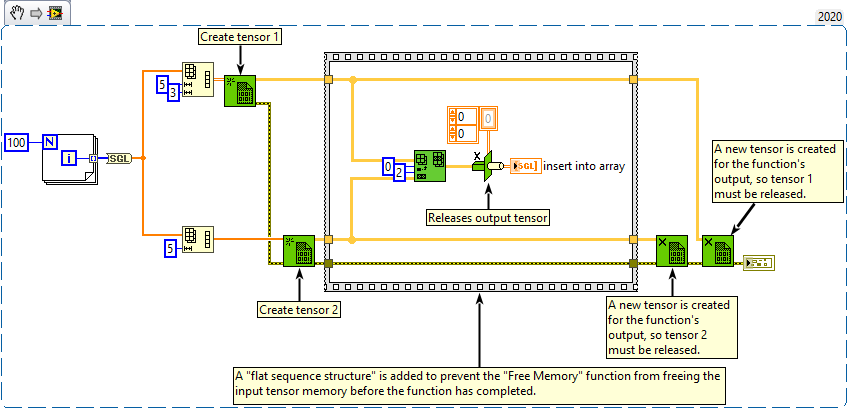The image size is (848, 409).
Task: Click the Free Memory node for tensor 2
Action: coord(671,250)
